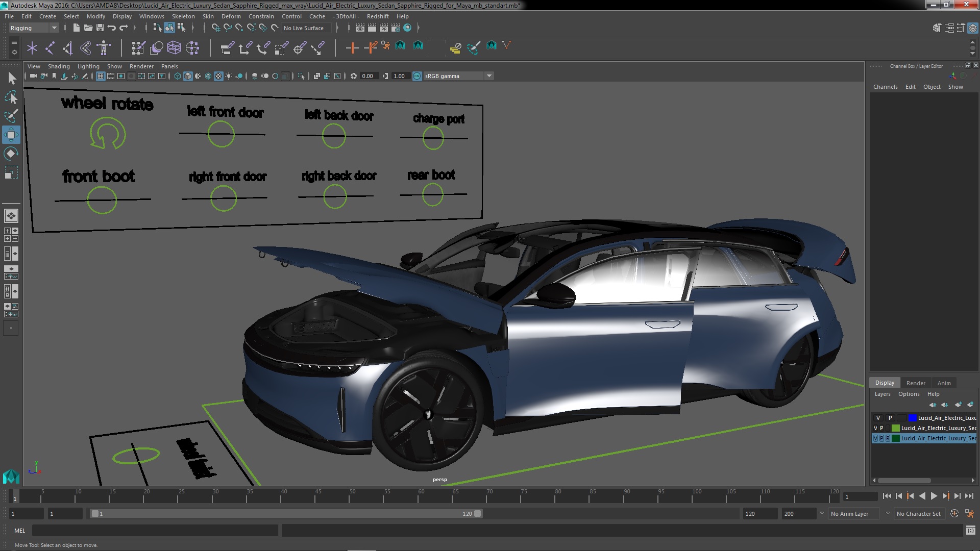Undo the last action with the undo arrow
980x551 pixels.
[112, 28]
